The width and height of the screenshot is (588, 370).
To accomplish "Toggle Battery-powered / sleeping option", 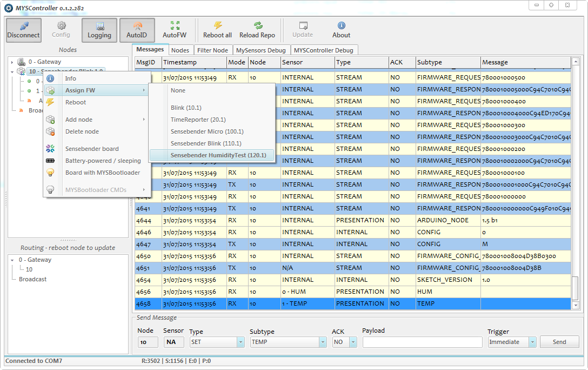I will coord(103,161).
